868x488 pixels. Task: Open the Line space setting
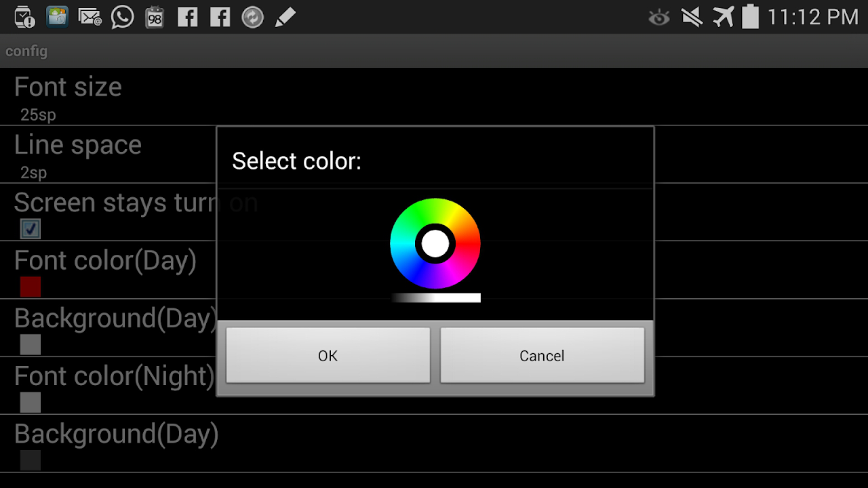pos(78,155)
